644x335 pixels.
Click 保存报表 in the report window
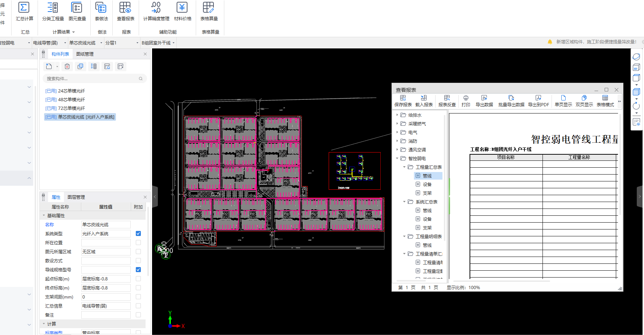click(403, 101)
